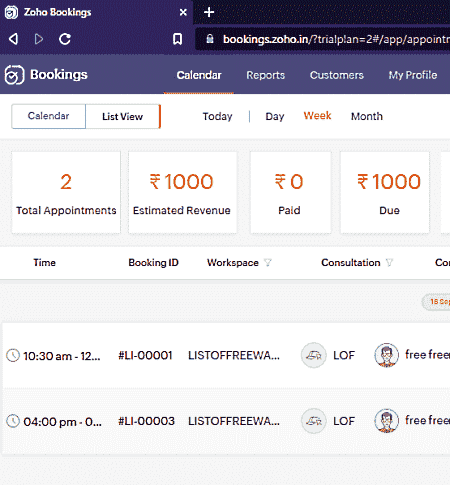The height and width of the screenshot is (485, 450).
Task: Close the Zoho Bookings browser tab
Action: pos(183,12)
